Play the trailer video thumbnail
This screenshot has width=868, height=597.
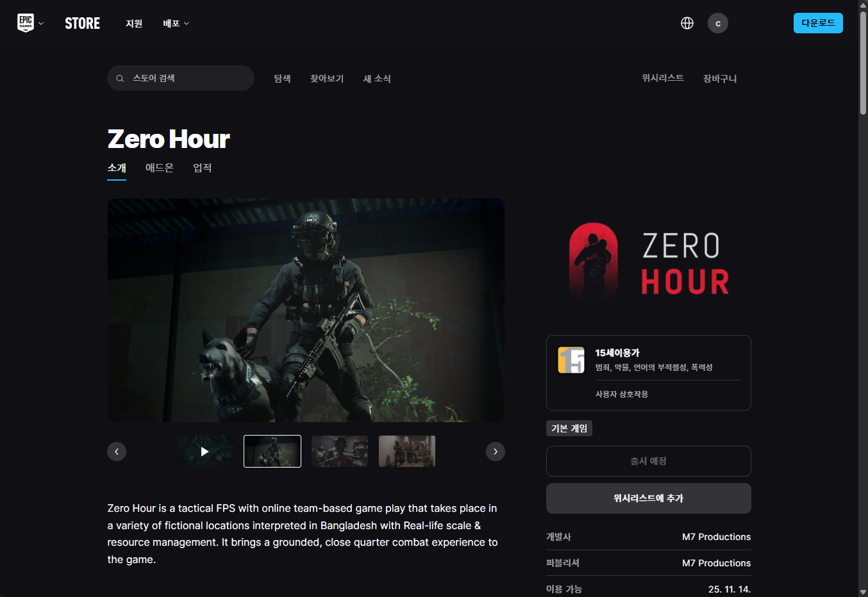pos(205,452)
